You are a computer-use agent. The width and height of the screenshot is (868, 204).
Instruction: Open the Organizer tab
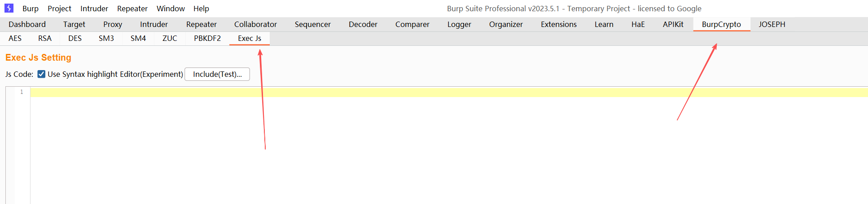pos(506,24)
